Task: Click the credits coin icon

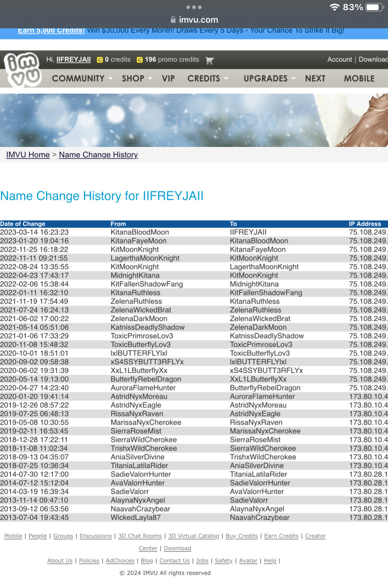Action: [100, 60]
